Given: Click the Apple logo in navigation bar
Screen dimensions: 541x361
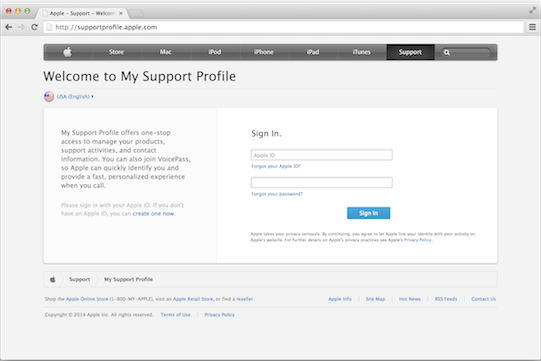Looking at the screenshot, I should [x=68, y=52].
